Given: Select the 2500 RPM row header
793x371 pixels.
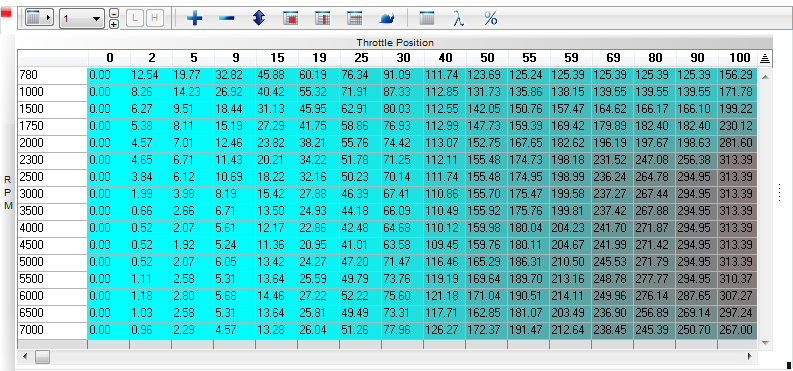Looking at the screenshot, I should 53,177.
